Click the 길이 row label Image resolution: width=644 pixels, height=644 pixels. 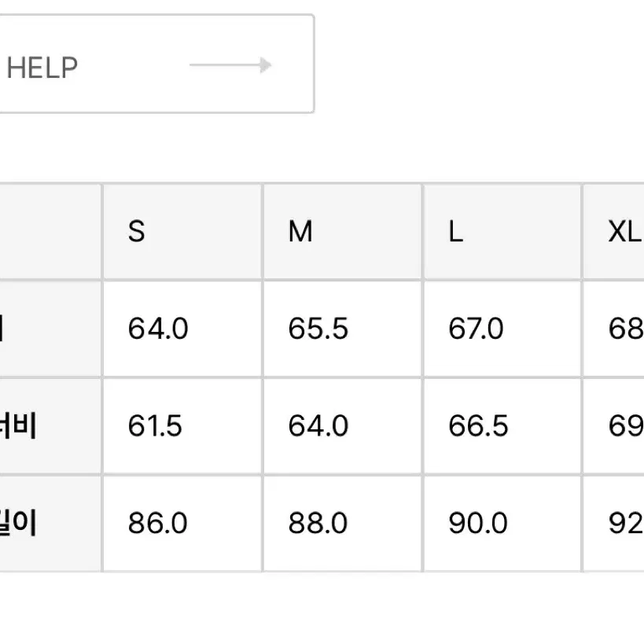18,522
